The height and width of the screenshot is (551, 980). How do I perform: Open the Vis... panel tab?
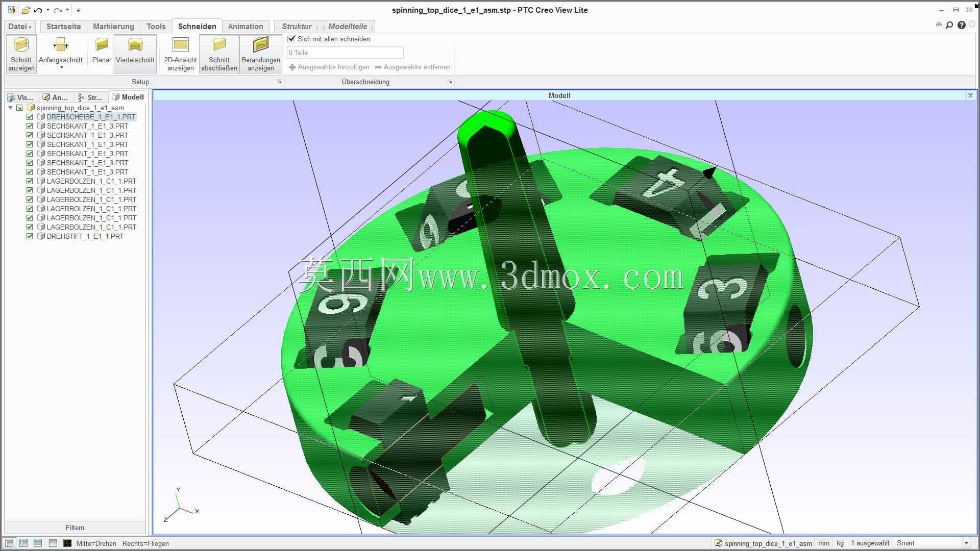[x=21, y=97]
